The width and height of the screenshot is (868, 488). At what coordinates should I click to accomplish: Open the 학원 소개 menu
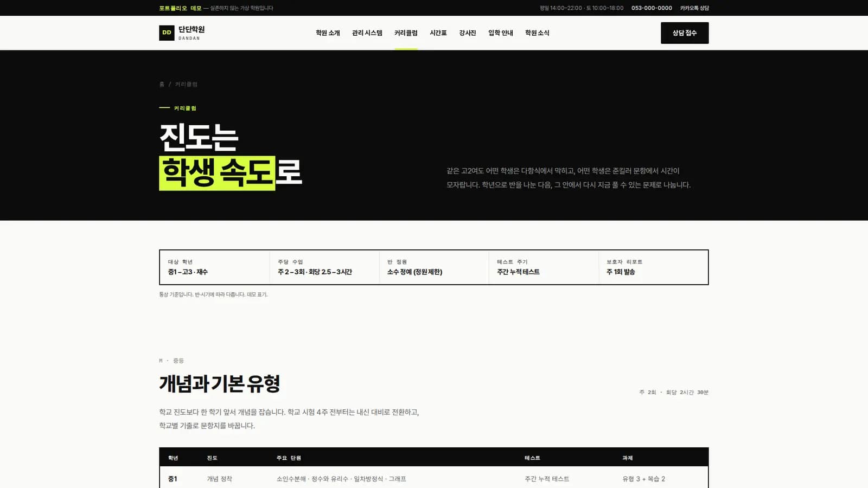(328, 33)
